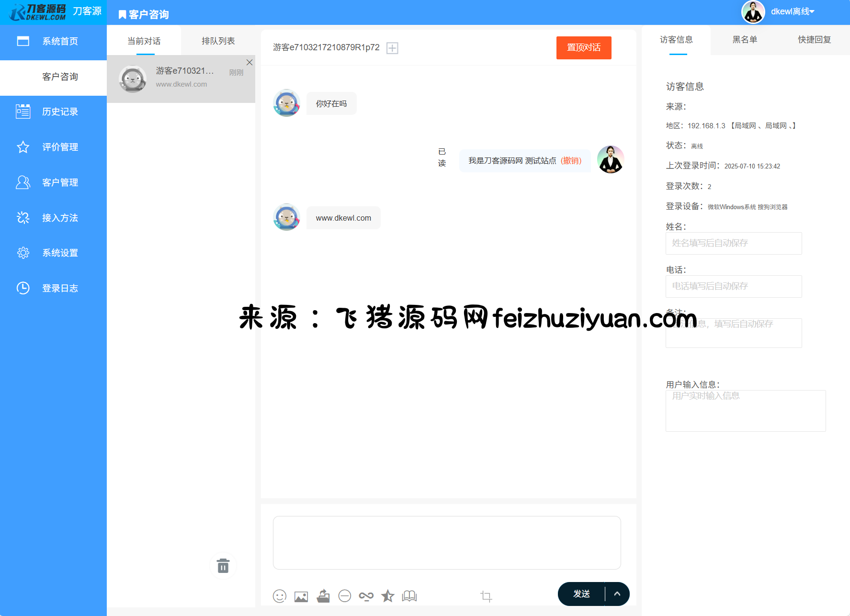Click the circle-minus icon in chat toolbar

(x=345, y=596)
